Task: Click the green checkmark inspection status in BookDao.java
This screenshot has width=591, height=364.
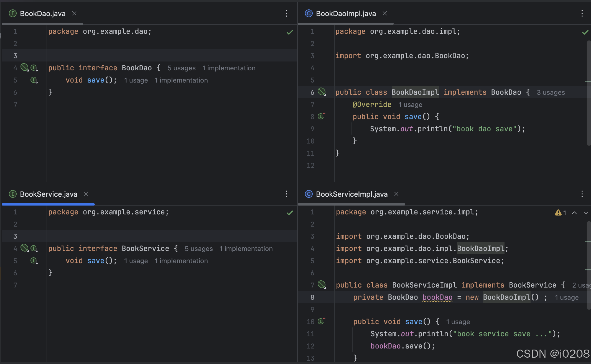Action: click(290, 32)
